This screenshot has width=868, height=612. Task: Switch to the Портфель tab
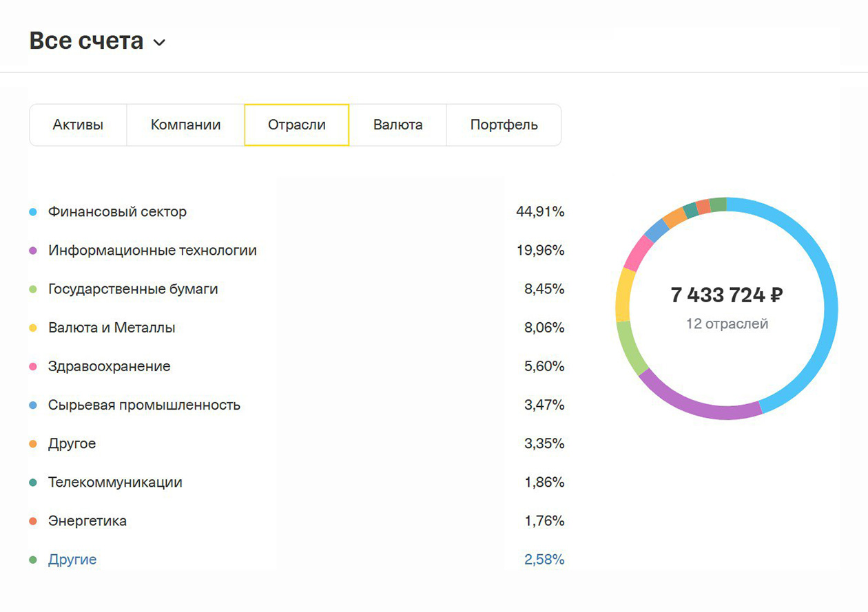(x=504, y=125)
